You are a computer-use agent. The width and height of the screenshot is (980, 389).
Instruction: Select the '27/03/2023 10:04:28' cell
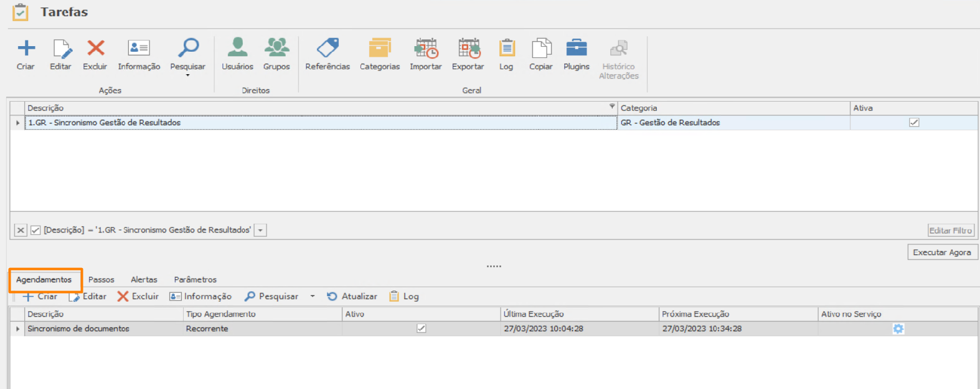(x=580, y=329)
